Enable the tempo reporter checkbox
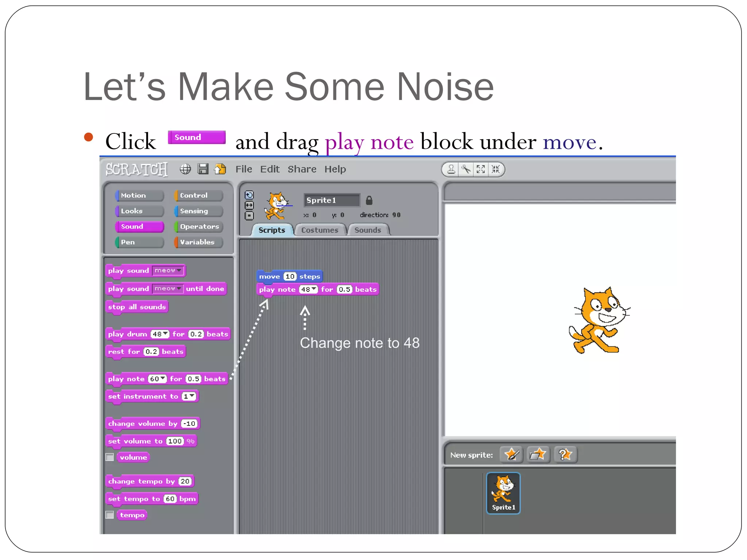 (110, 515)
